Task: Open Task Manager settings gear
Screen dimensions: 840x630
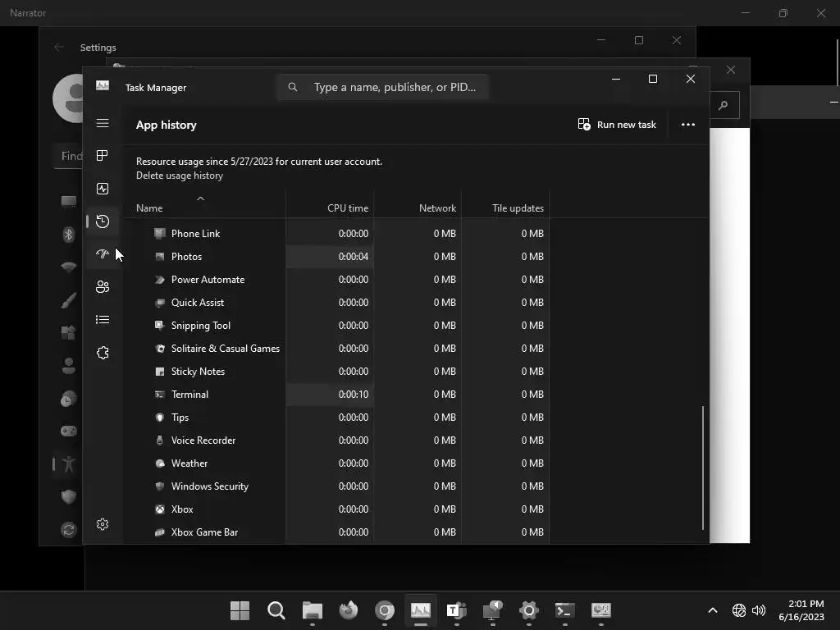Action: click(103, 524)
